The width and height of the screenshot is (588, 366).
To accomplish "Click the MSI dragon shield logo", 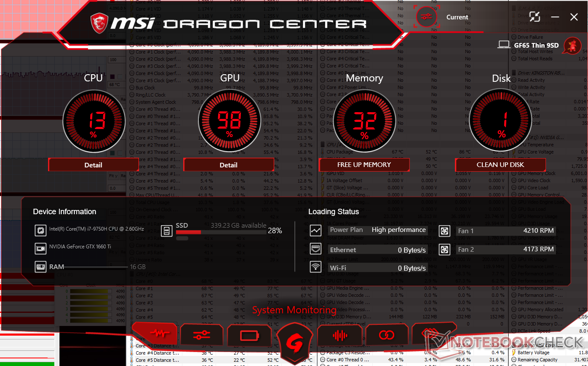I will pos(99,22).
